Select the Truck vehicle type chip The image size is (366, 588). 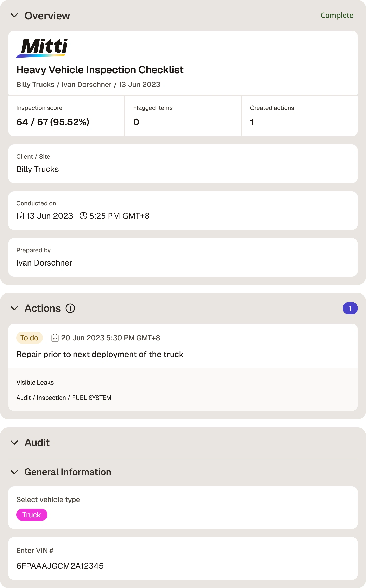32,515
